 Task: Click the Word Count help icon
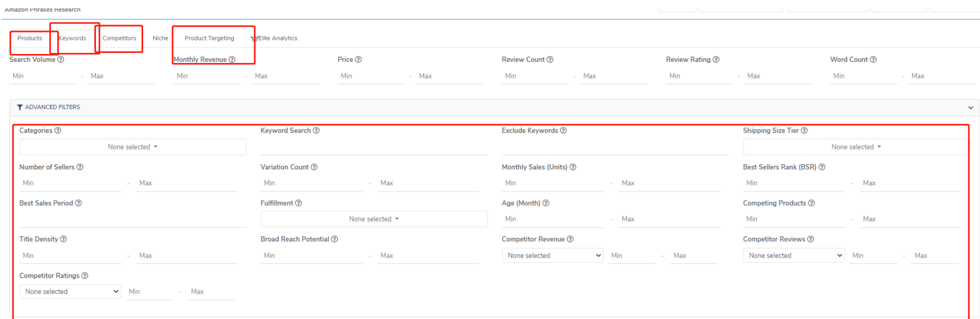coord(873,60)
